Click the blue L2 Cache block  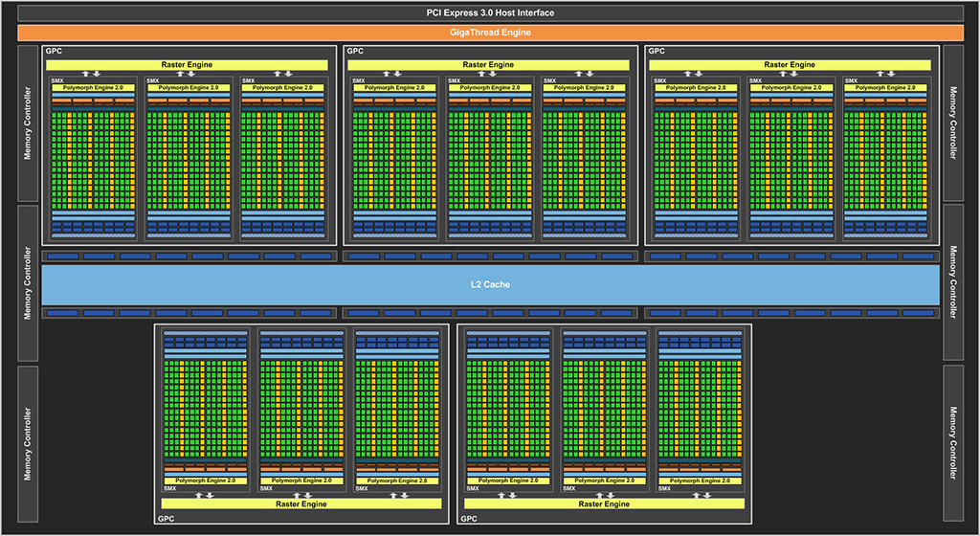click(490, 284)
